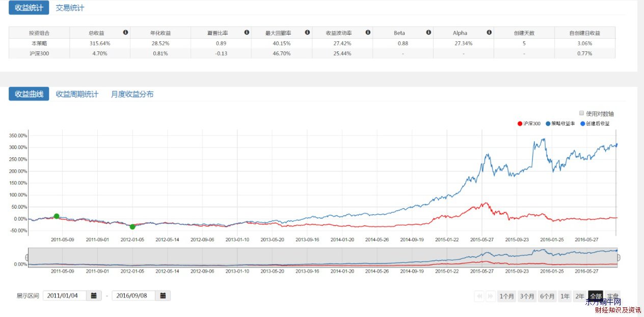644x317 pixels.
Task: Click the info icon beside 夏普比率
Action: 247,32
